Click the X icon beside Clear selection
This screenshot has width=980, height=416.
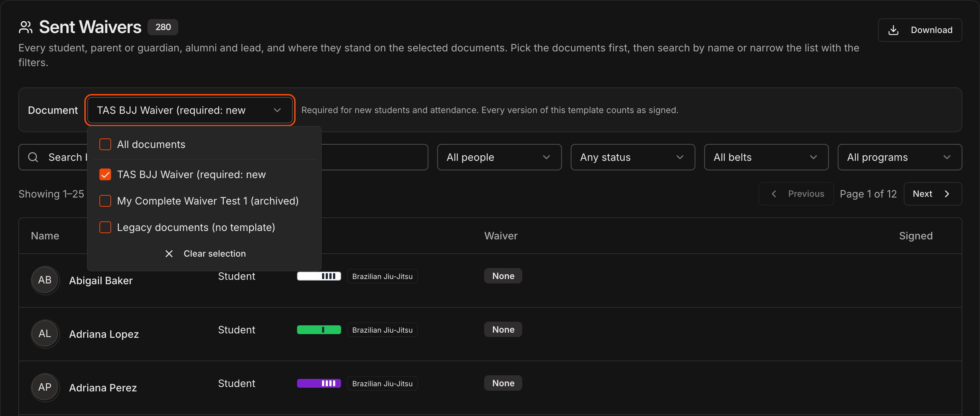click(169, 253)
